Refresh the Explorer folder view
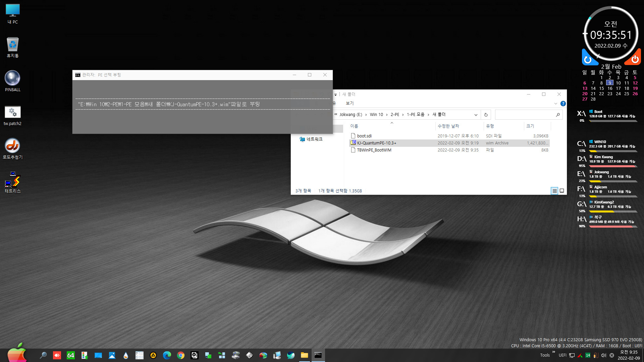This screenshot has width=644, height=362. pyautogui.click(x=486, y=115)
